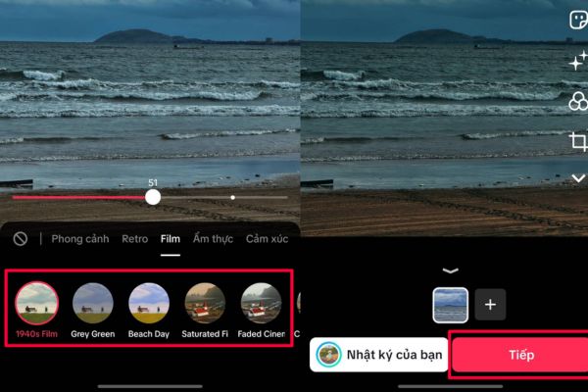588x392 pixels.
Task: Tap the Nhật ký của bạn button
Action: tap(379, 354)
